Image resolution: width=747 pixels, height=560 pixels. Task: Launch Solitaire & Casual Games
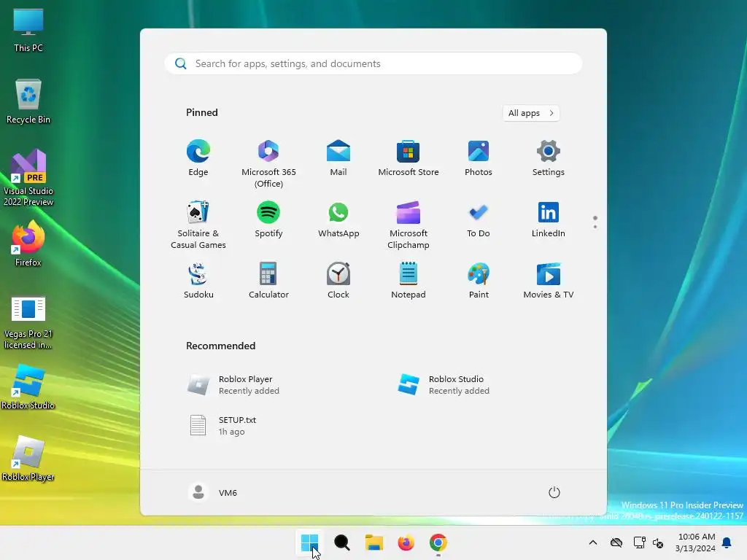pyautogui.click(x=198, y=225)
